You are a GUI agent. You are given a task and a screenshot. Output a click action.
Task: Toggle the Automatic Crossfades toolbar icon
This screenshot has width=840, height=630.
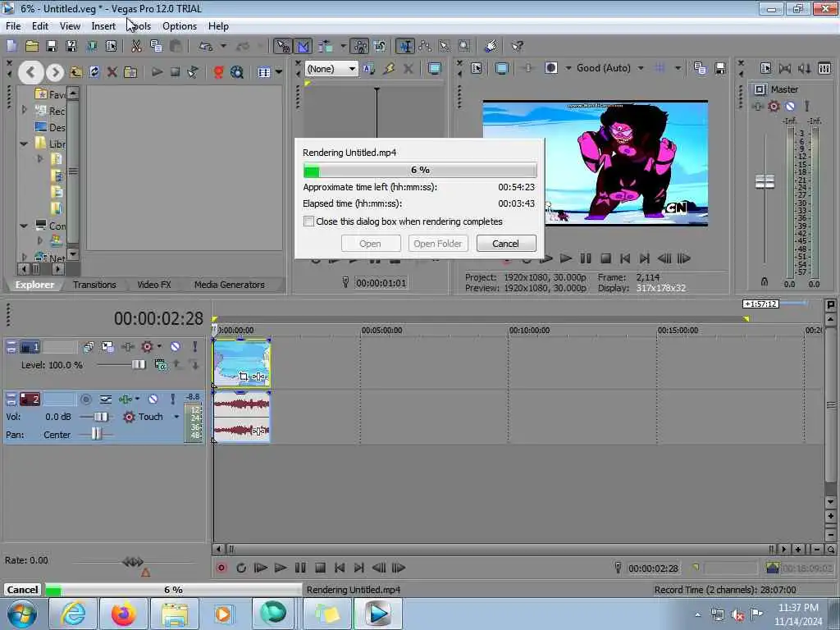304,46
